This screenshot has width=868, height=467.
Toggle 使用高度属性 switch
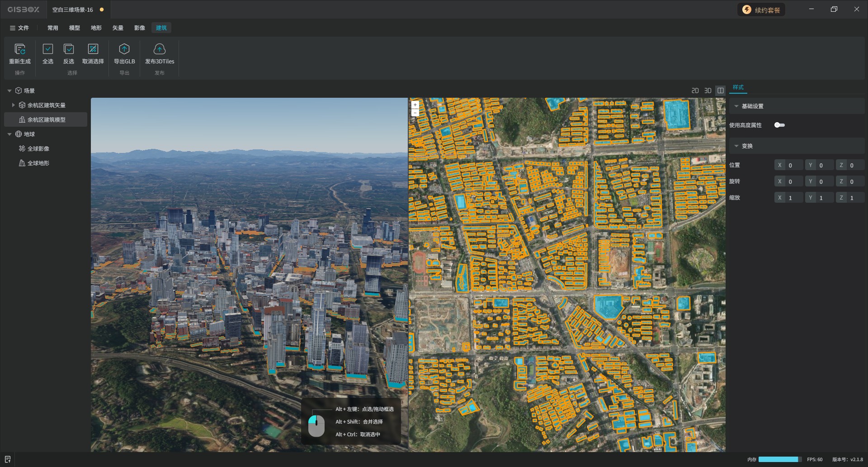779,125
